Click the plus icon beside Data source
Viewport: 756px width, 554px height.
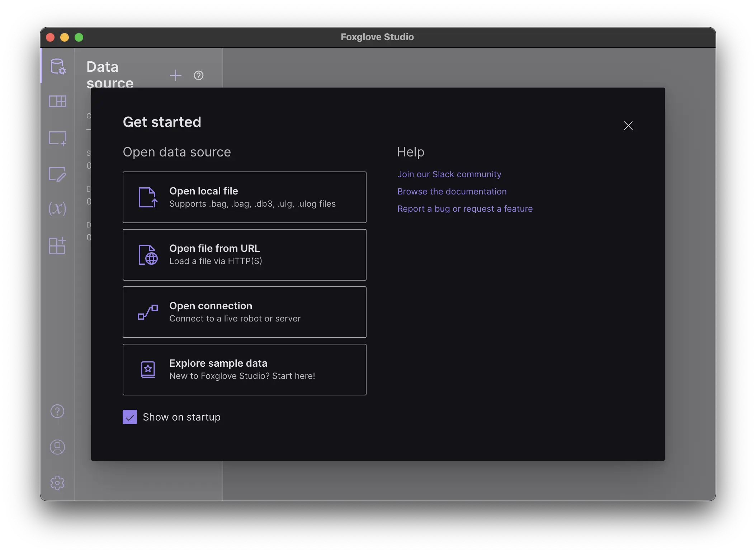click(x=176, y=75)
